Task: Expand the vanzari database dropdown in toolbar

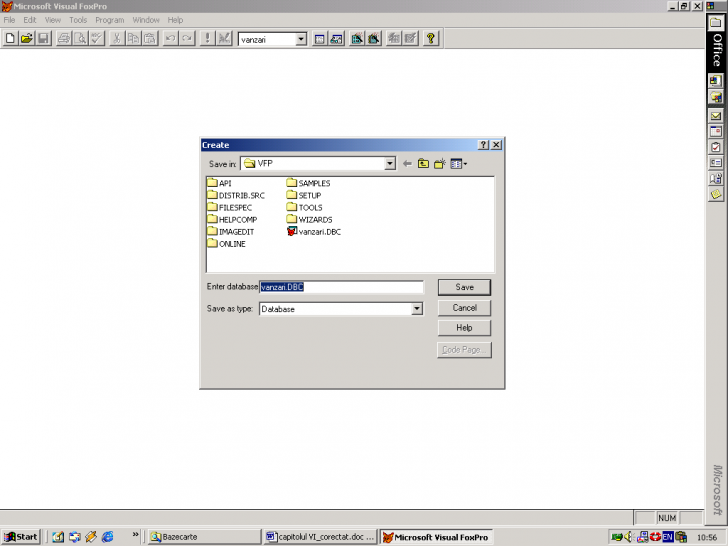Action: 301,39
